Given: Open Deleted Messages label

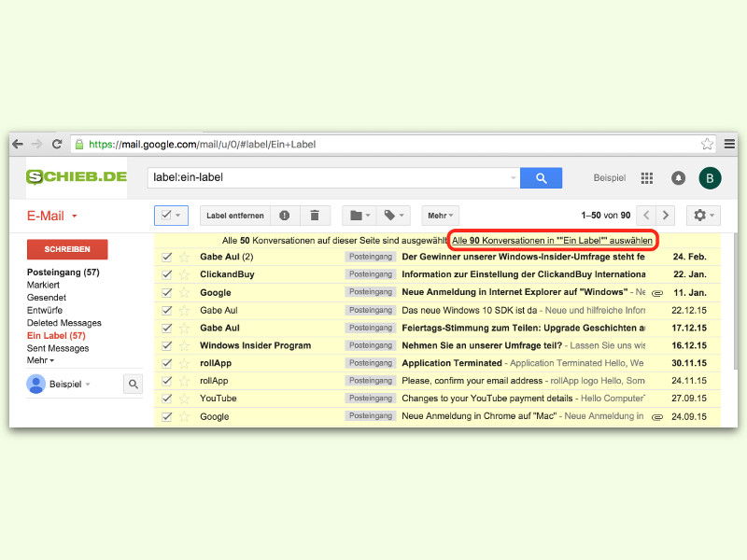Looking at the screenshot, I should coord(63,323).
